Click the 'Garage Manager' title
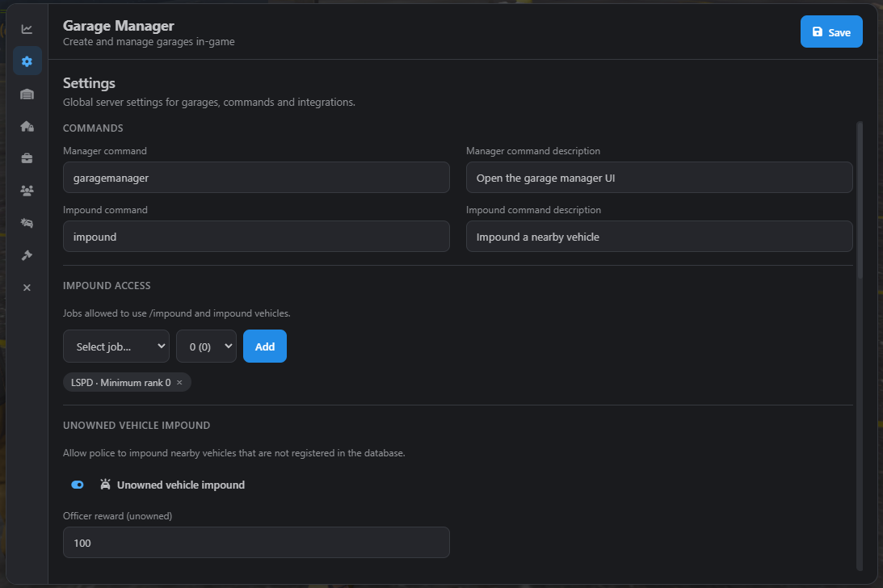This screenshot has height=588, width=883. click(x=118, y=26)
